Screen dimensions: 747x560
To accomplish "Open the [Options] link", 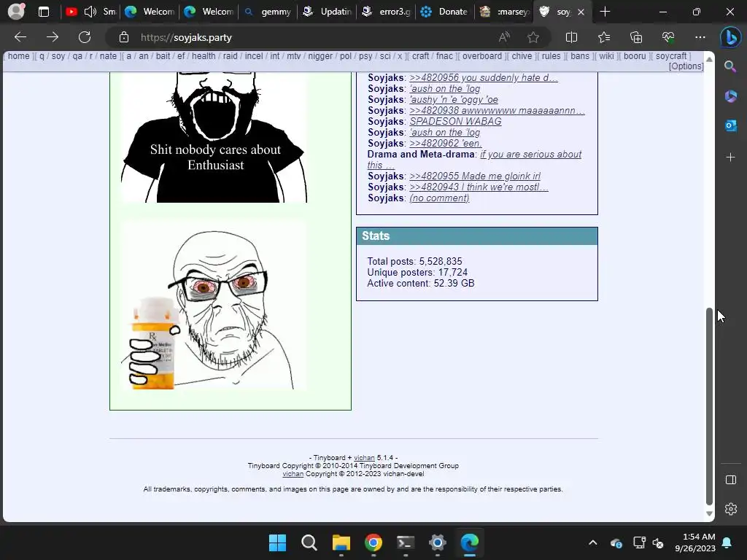I will (x=686, y=66).
